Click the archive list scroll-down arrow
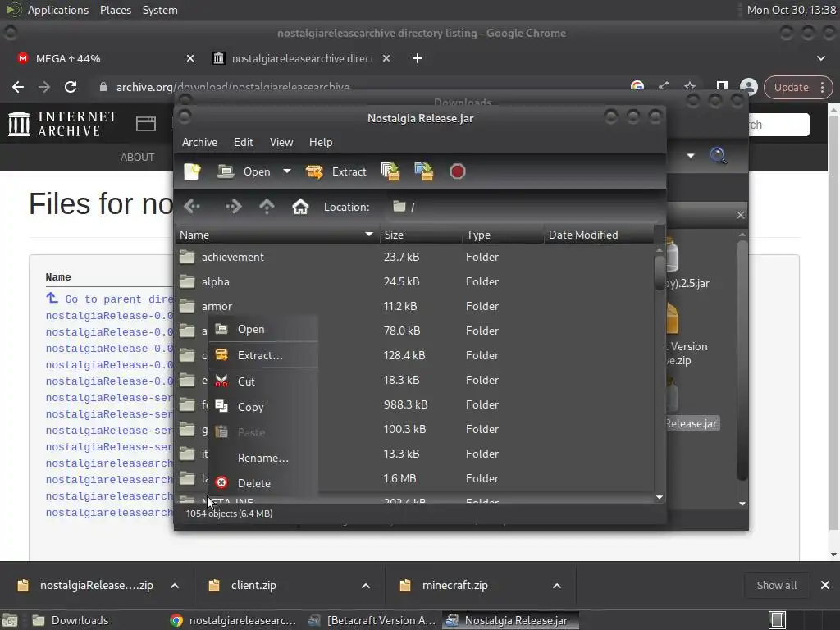The height and width of the screenshot is (630, 840). tap(660, 498)
